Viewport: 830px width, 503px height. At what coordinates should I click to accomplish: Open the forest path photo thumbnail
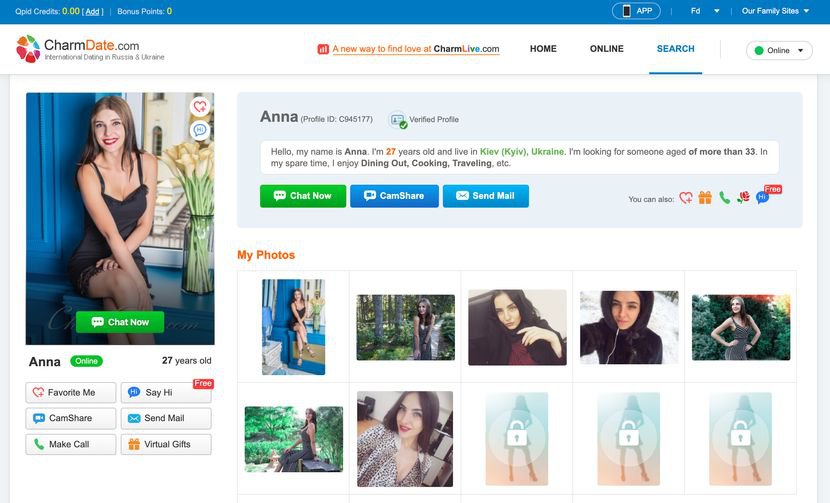(405, 327)
